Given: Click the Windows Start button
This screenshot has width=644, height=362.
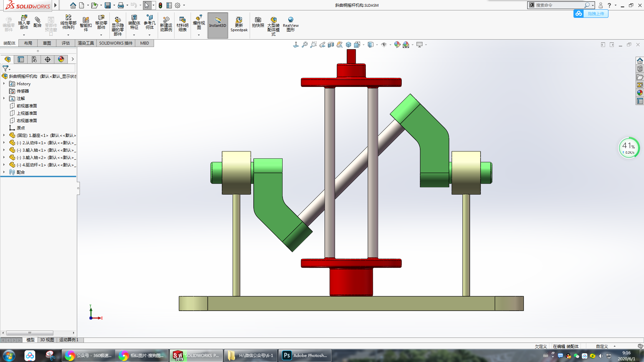Looking at the screenshot, I should (x=9, y=355).
